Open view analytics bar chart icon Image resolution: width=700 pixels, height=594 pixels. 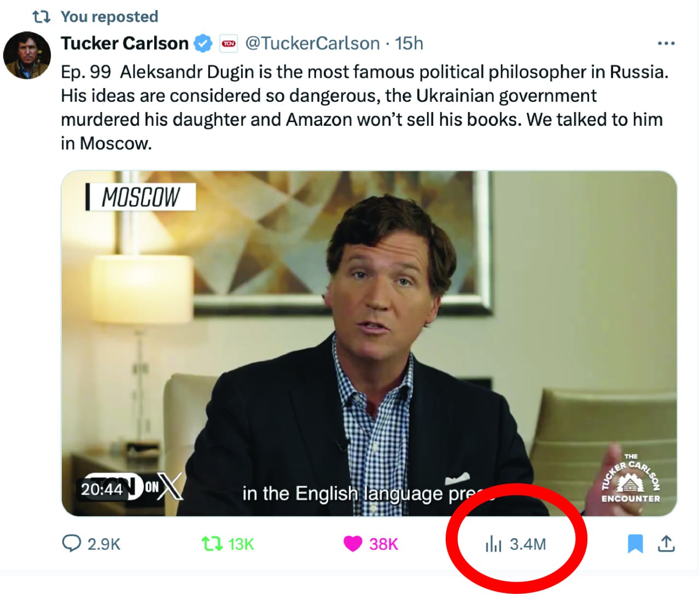click(x=493, y=544)
